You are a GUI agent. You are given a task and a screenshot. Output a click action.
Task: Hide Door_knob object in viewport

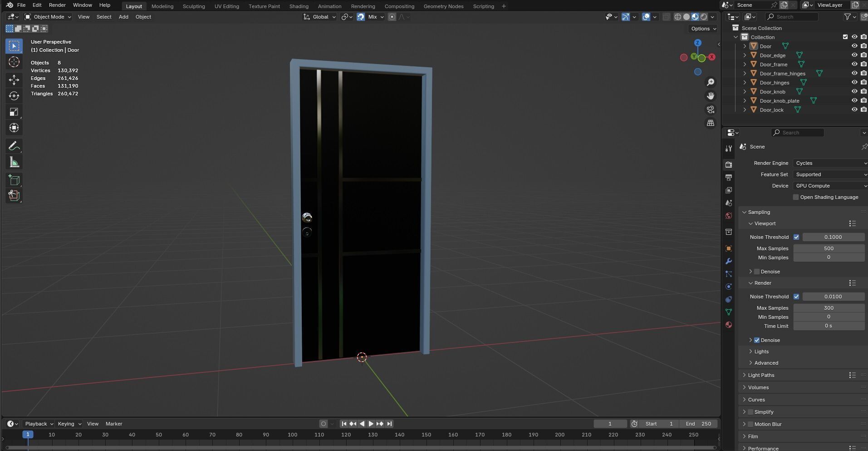(854, 91)
